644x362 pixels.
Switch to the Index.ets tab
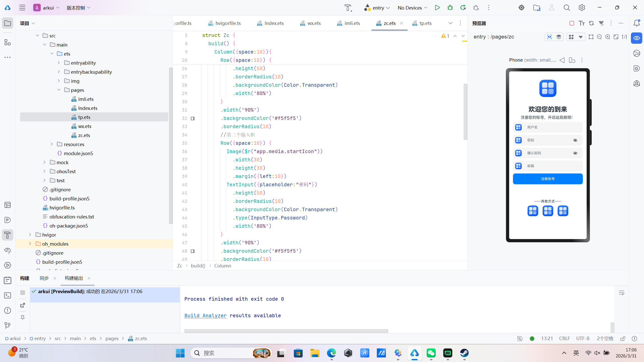pyautogui.click(x=274, y=23)
